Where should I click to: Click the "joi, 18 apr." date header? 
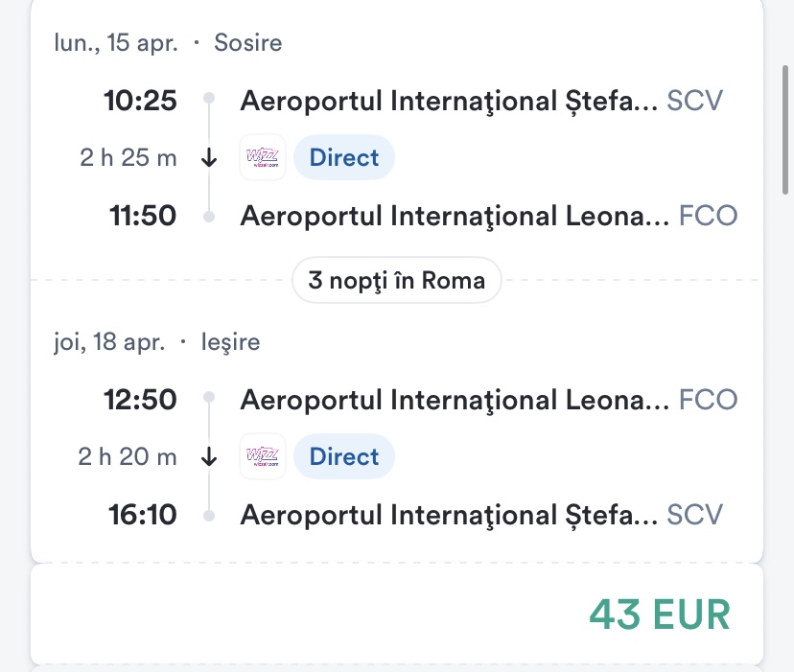tap(109, 342)
